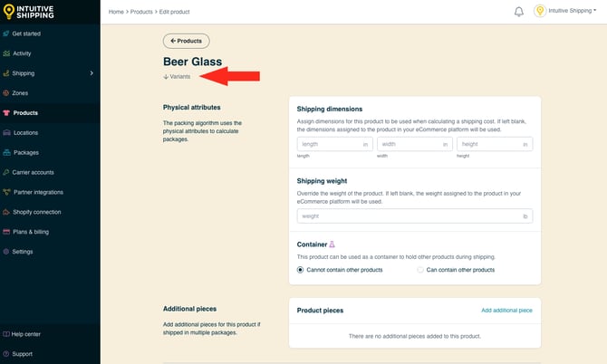Select Cannot contain other products option
Image resolution: width=607 pixels, height=364 pixels.
[302, 270]
